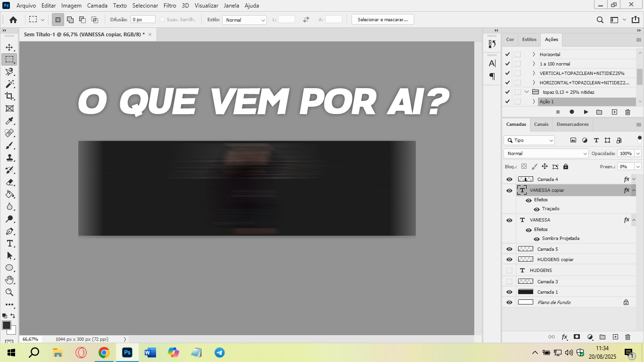Image resolution: width=644 pixels, height=362 pixels.
Task: Hide the Camada 5 layer
Action: (509, 249)
